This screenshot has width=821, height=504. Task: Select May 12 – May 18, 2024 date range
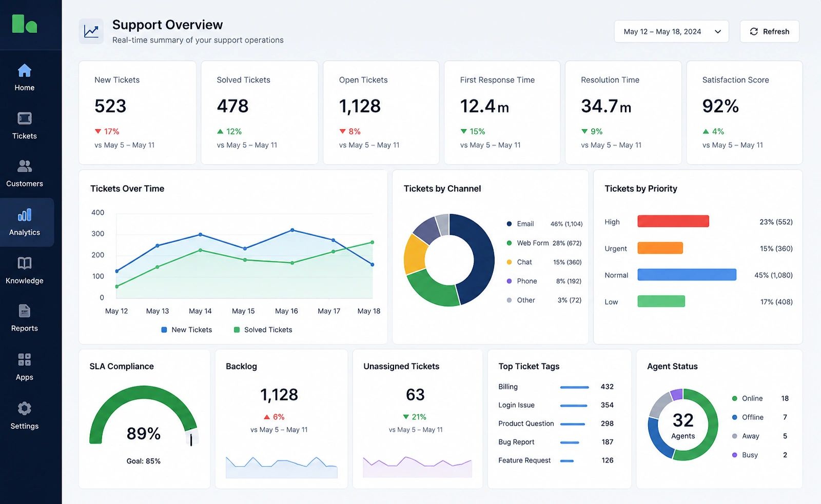(x=671, y=32)
